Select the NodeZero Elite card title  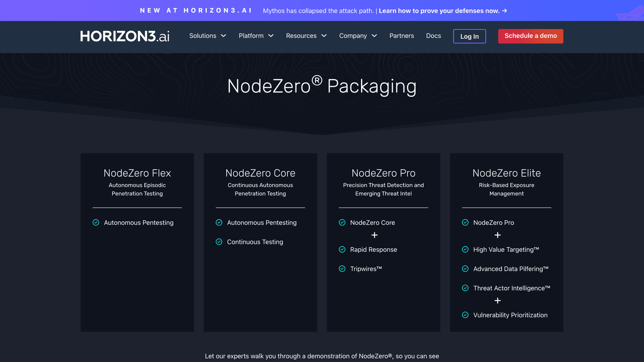coord(507,173)
